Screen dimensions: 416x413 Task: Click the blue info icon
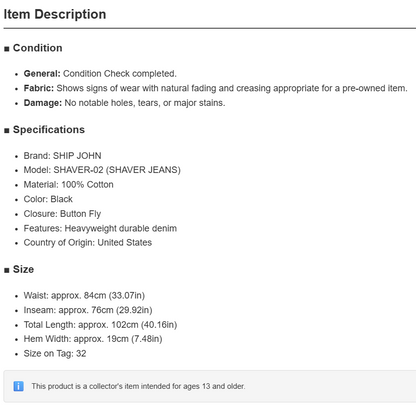[18, 386]
